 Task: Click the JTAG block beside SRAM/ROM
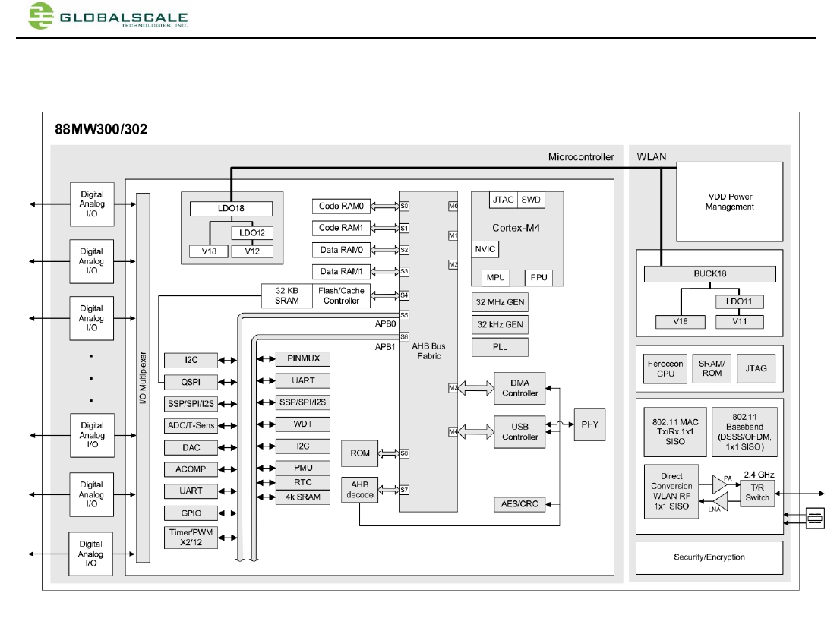pyautogui.click(x=756, y=368)
